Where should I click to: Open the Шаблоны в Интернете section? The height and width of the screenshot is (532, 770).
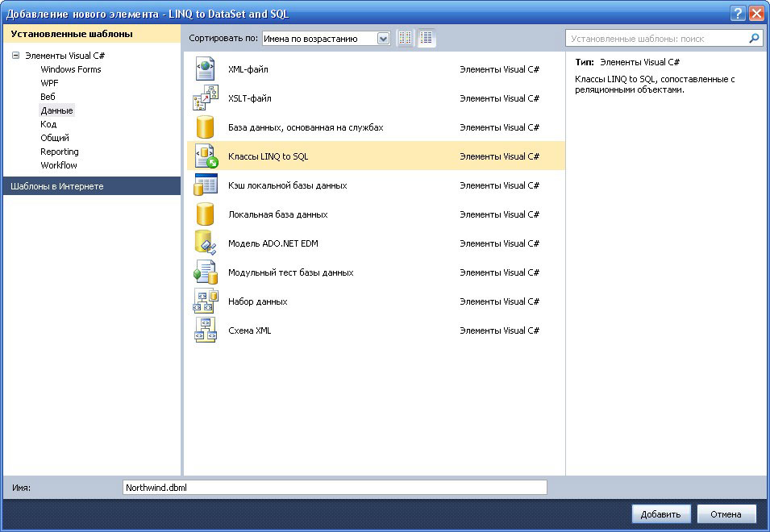pos(92,186)
